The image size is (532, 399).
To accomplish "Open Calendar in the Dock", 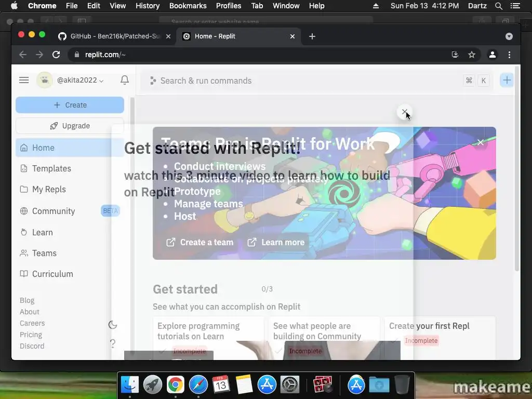I will tap(221, 385).
